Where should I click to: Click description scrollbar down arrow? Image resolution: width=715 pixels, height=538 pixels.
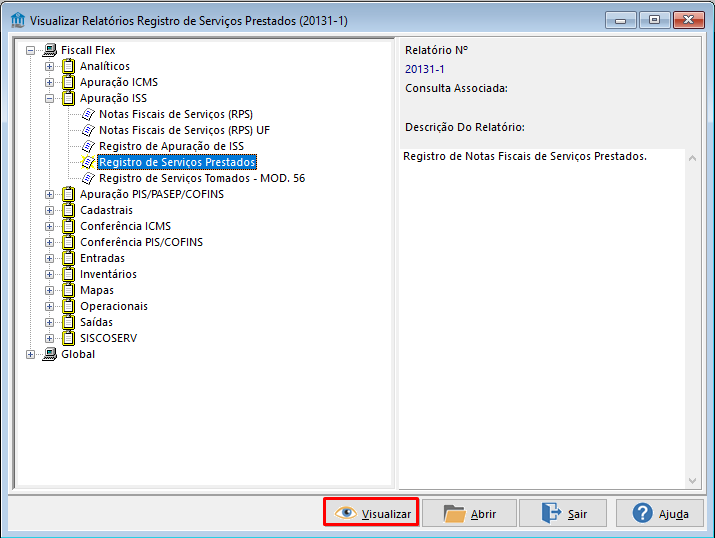pyautogui.click(x=692, y=481)
